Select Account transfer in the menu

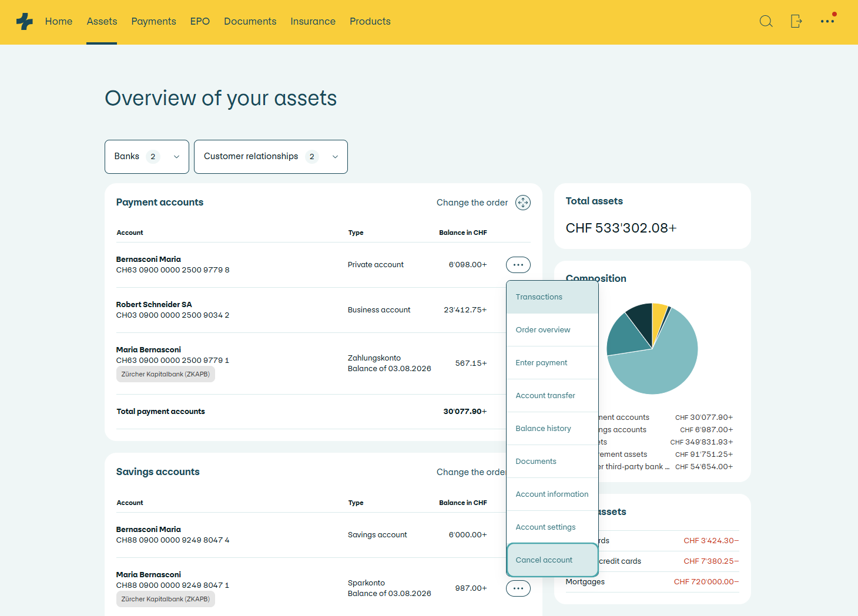point(552,396)
